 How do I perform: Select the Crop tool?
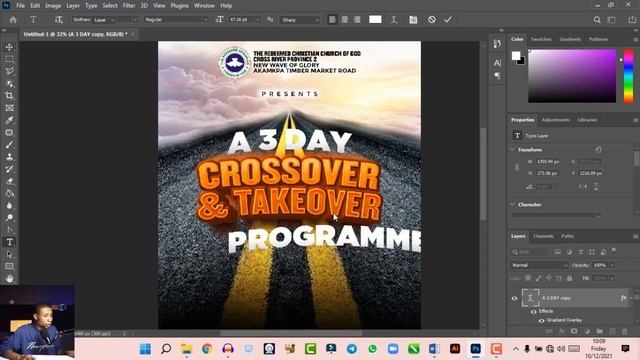9,96
